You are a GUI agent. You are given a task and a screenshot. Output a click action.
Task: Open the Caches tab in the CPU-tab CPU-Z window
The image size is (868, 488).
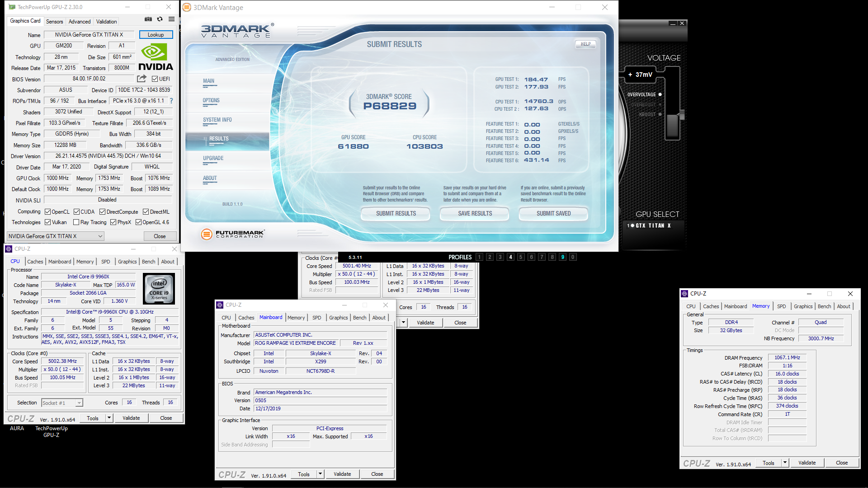[35, 262]
